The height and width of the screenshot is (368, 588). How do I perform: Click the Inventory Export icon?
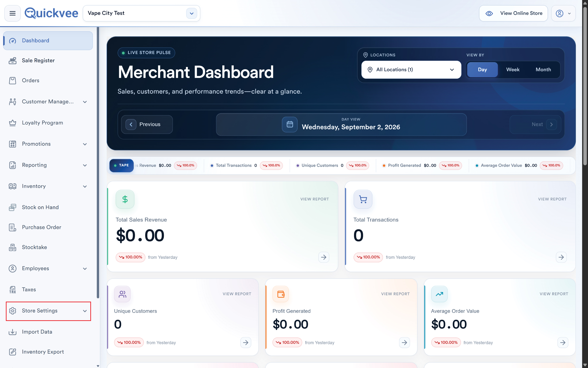(x=12, y=352)
